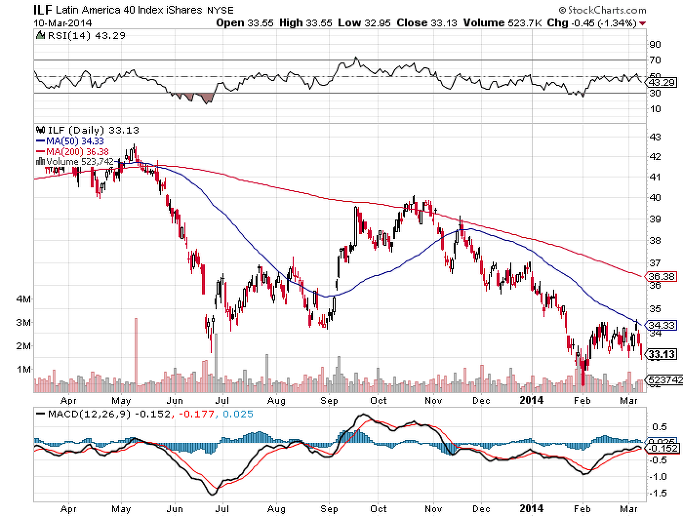
Task: Click the ILF (Daily) 33.13 legend text
Action: [93, 130]
